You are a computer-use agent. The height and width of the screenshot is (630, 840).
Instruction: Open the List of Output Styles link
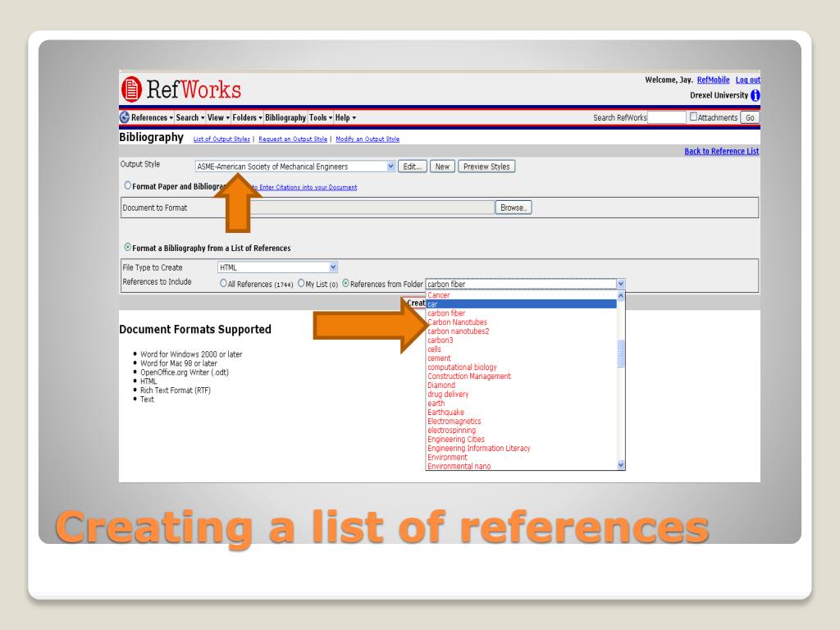click(x=221, y=139)
